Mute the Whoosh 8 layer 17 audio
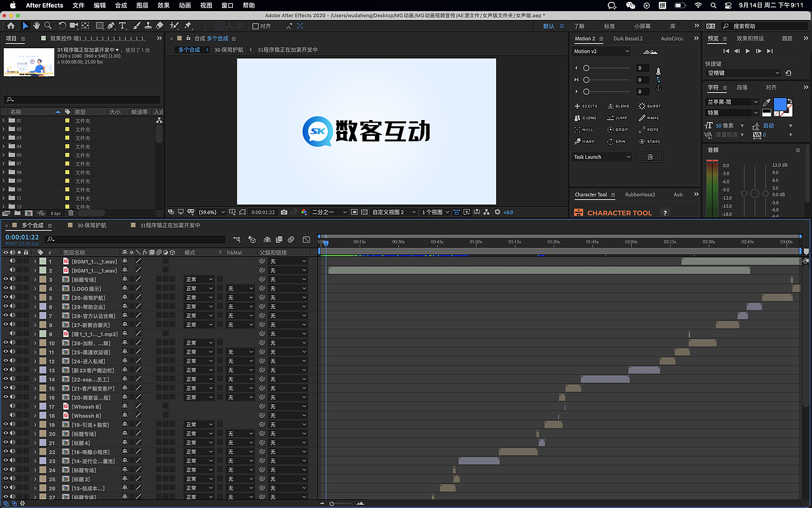 pyautogui.click(x=12, y=406)
